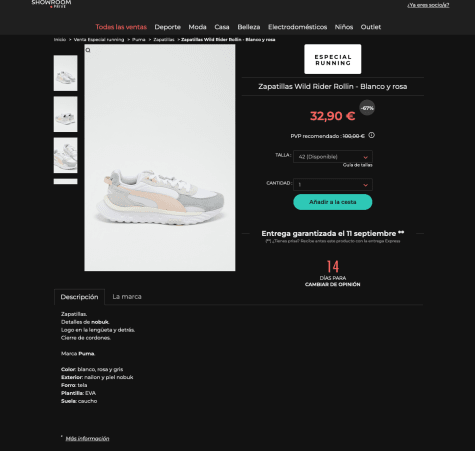Add the sneakers with Añadir a la cesta
Viewport: 475px width, 451px height.
333,202
